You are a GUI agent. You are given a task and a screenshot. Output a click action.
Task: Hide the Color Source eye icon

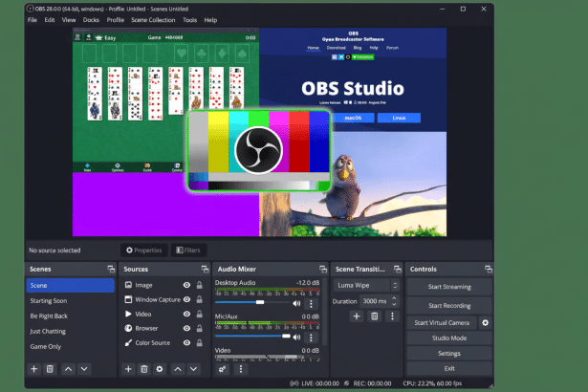(186, 343)
